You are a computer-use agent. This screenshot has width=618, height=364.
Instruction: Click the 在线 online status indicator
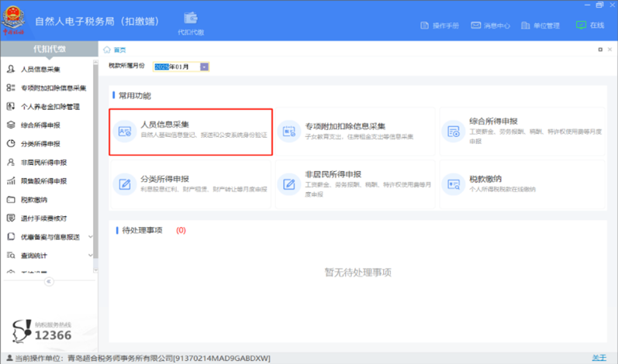point(590,26)
